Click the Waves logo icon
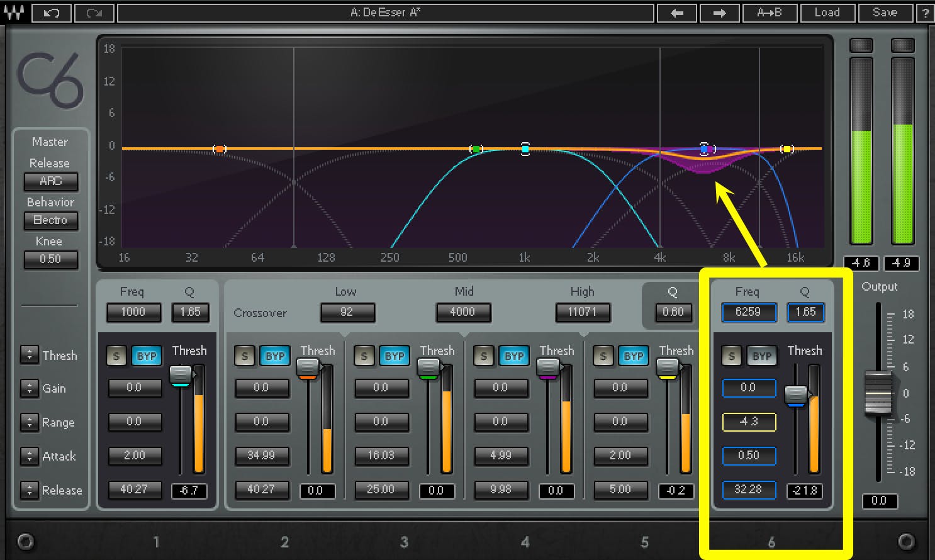The image size is (935, 560). pyautogui.click(x=14, y=13)
